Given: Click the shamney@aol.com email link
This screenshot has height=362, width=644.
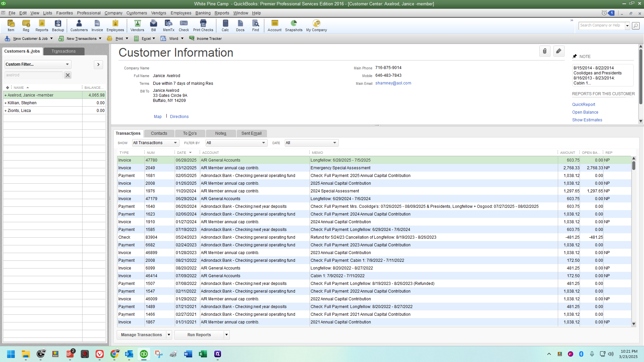Looking at the screenshot, I should [393, 83].
